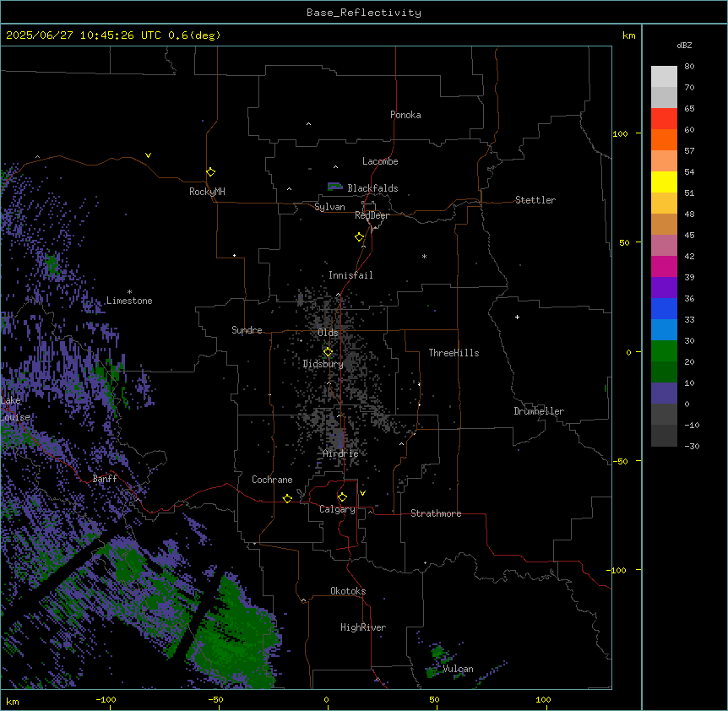Choose the light blue 33-30 dBZ band
Image resolution: width=728 pixels, height=711 pixels.
coord(664,330)
